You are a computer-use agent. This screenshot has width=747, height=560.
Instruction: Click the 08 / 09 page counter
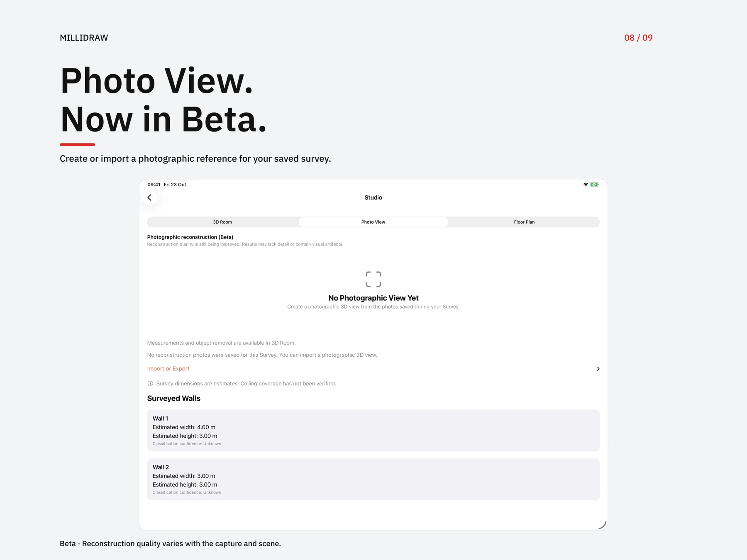(x=638, y=38)
